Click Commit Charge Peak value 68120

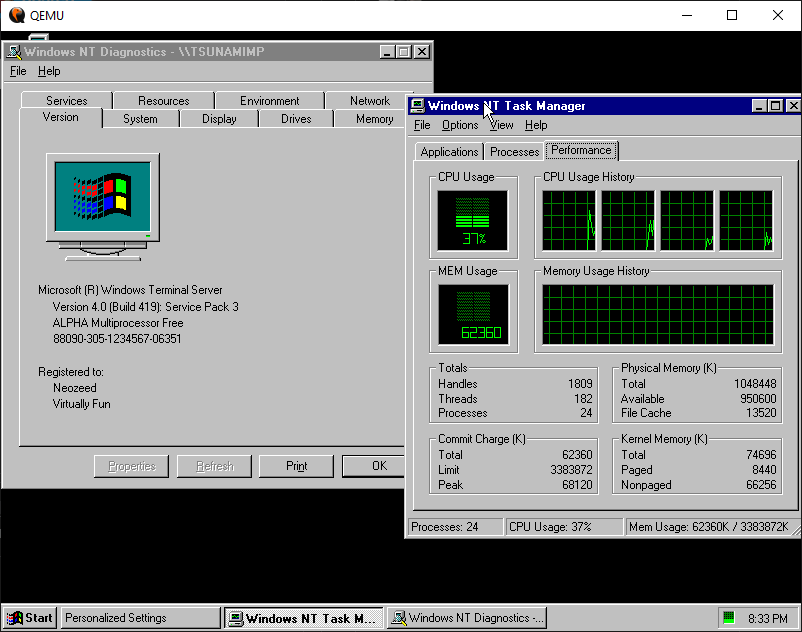click(x=577, y=485)
